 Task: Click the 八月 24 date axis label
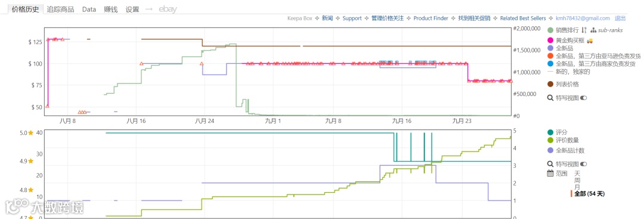tap(205, 121)
